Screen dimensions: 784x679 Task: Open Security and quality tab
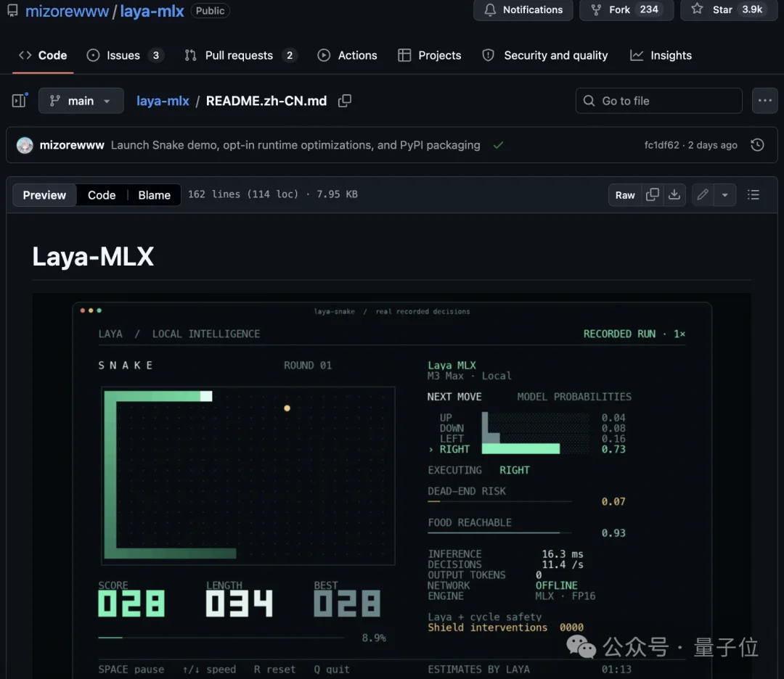545,55
